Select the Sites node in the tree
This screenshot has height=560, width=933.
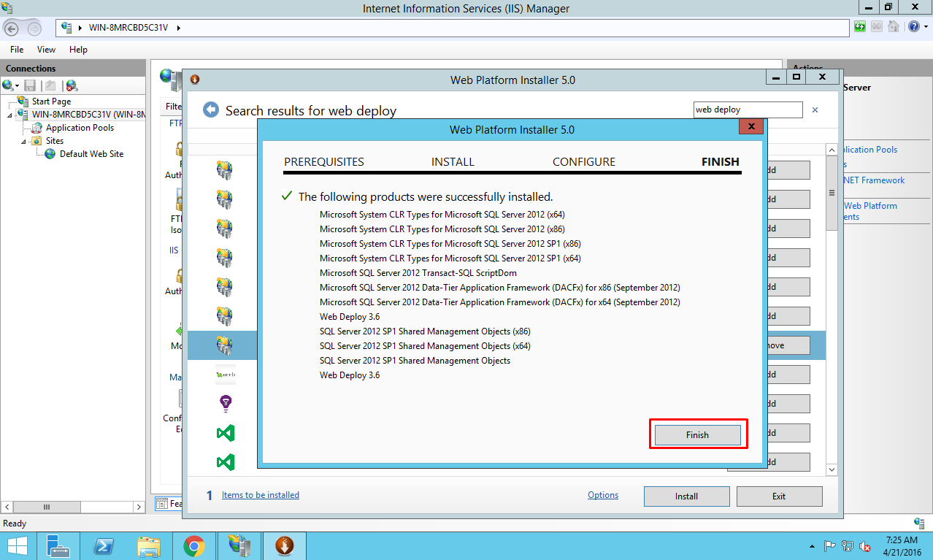54,141
